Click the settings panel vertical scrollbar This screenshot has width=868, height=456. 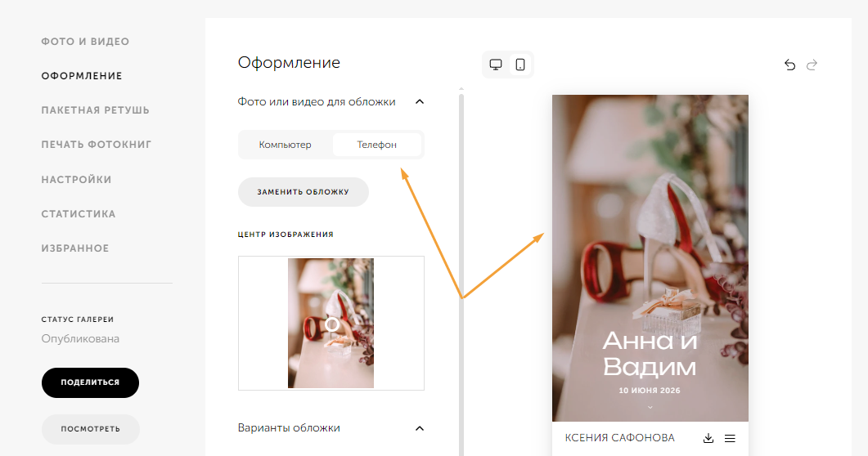(461, 274)
